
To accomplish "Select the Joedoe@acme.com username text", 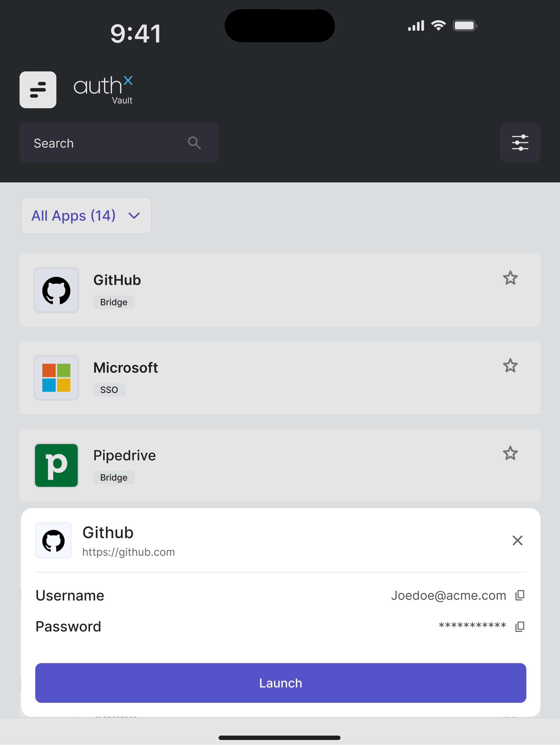I will coord(448,596).
